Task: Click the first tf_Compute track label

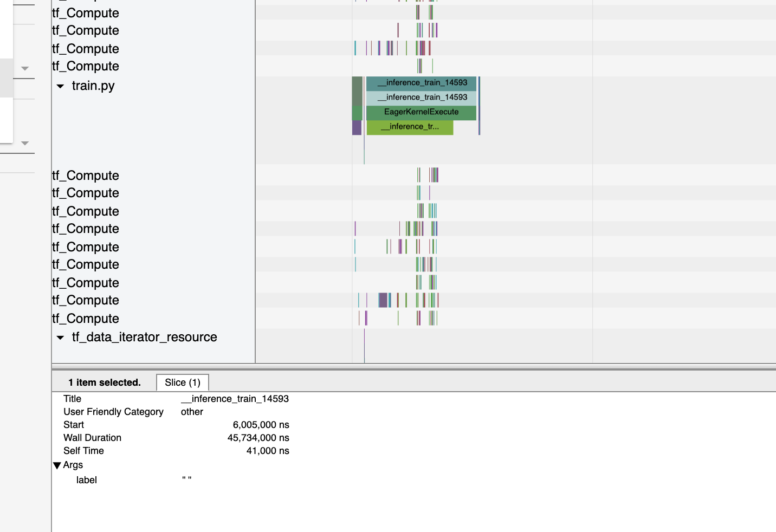Action: click(85, 12)
